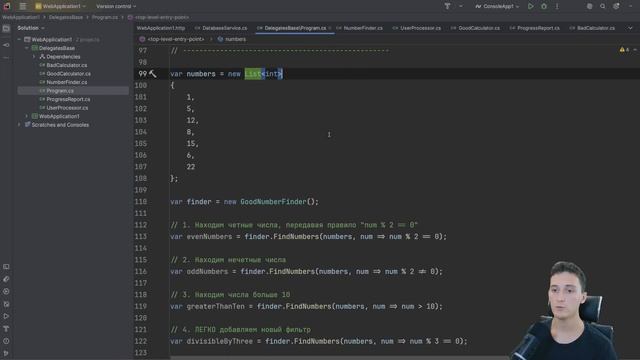Click the Rider application logo

coord(7,6)
